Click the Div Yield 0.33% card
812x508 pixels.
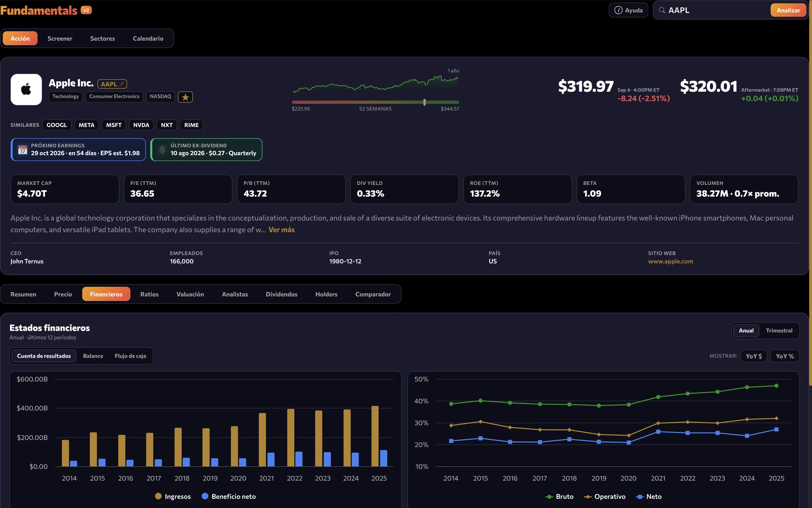404,189
